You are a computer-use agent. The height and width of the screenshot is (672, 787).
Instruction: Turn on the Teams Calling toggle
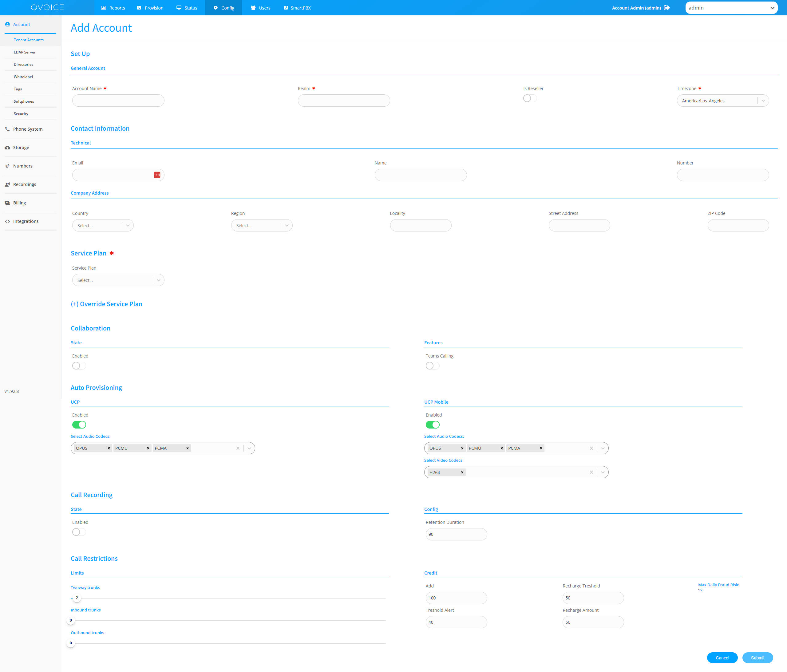(x=432, y=366)
